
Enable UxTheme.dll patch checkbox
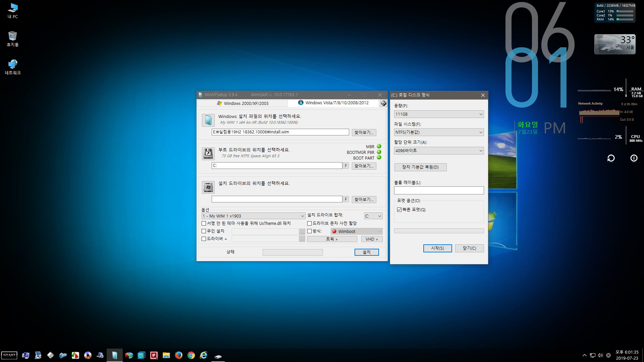tap(204, 223)
